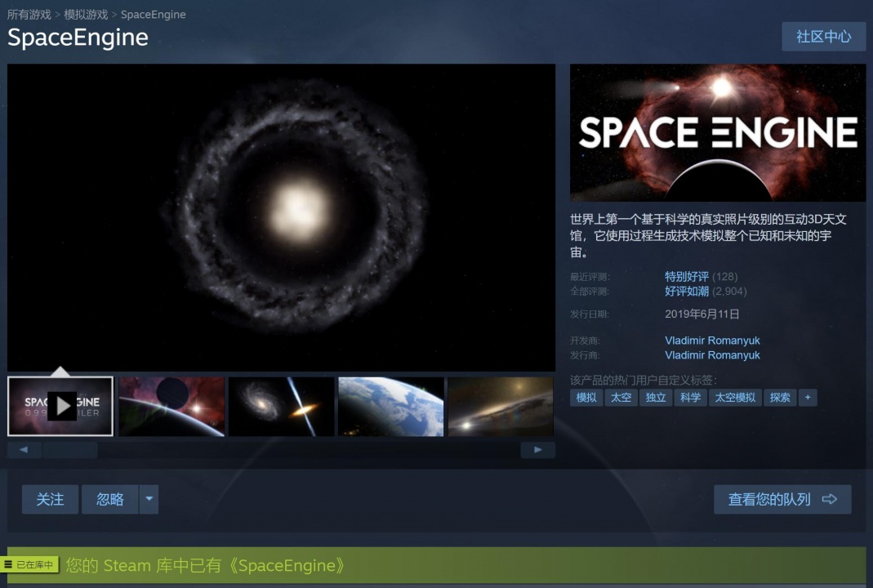Image resolution: width=873 pixels, height=588 pixels.
Task: Click the thumbnail strip scrollbar handle
Action: click(x=70, y=450)
